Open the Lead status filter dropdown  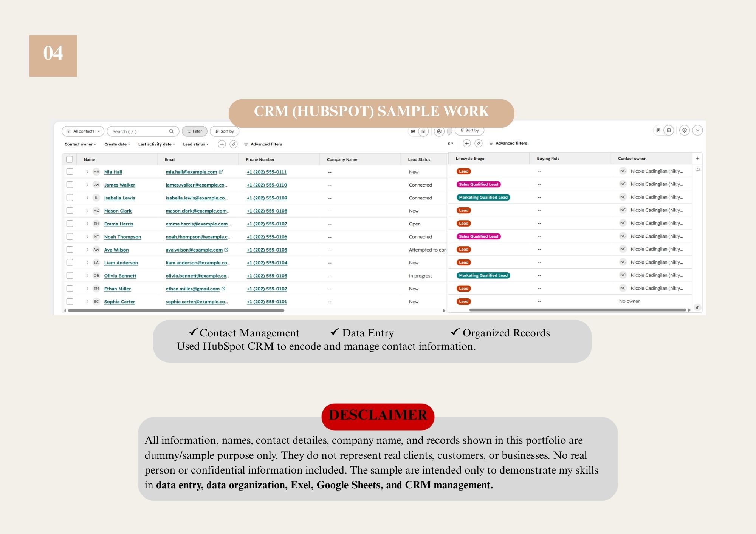pyautogui.click(x=196, y=144)
